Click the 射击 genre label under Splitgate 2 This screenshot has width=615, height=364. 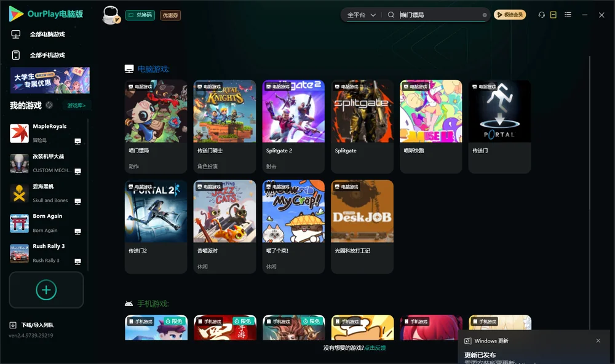(271, 166)
